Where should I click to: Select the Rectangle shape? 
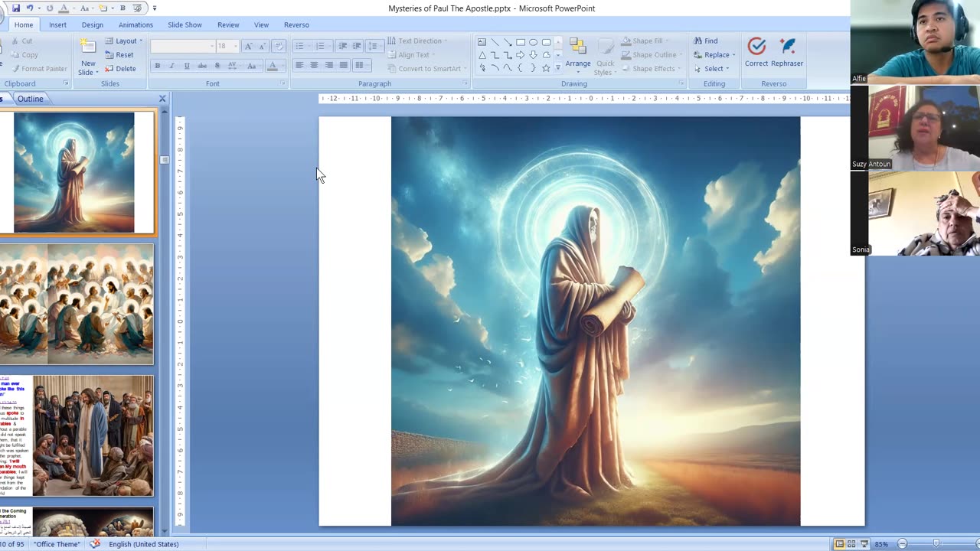pos(521,42)
